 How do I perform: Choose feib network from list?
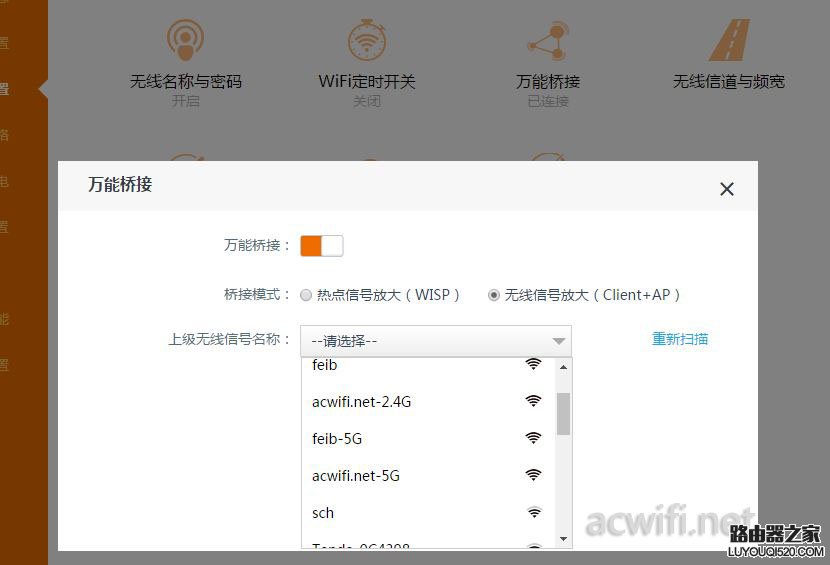point(325,365)
